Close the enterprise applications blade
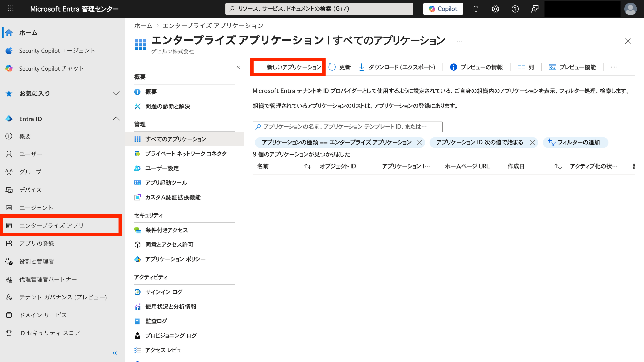644x362 pixels. click(x=628, y=41)
